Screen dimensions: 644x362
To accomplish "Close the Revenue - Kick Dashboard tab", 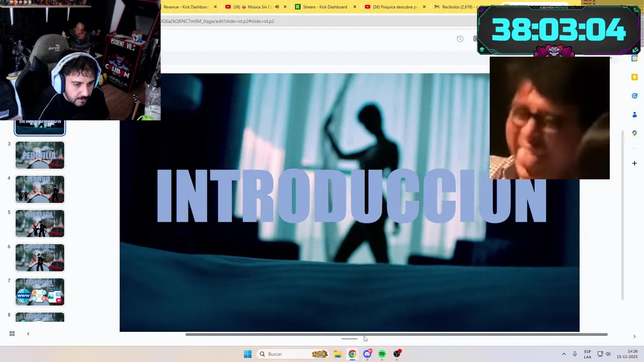I will [215, 7].
